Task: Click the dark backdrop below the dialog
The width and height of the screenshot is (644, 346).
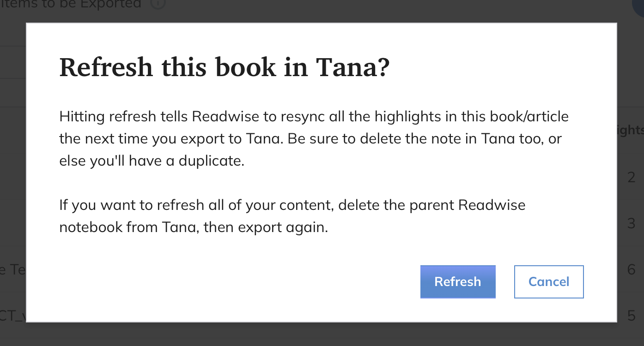Action: click(x=322, y=334)
